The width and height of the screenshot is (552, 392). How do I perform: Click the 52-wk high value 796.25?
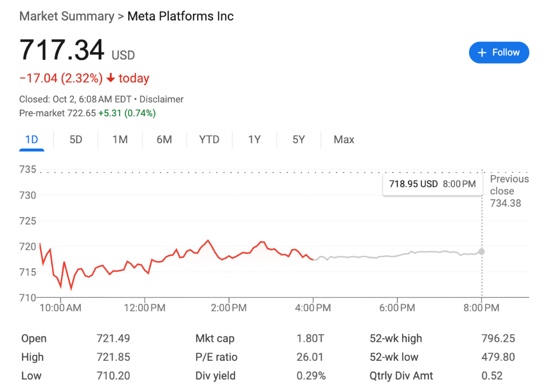coord(498,339)
